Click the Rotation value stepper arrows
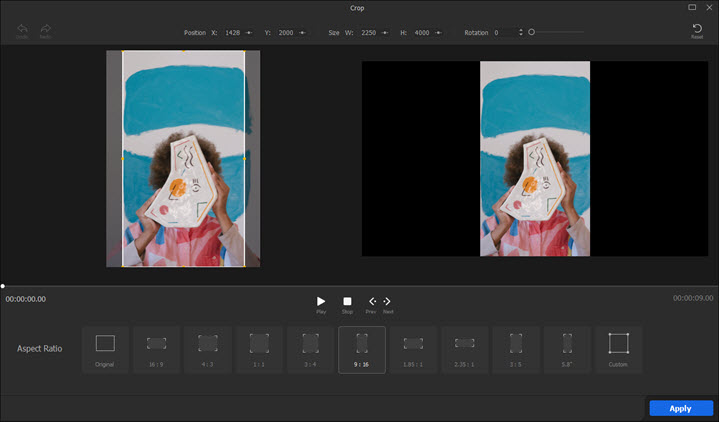Image resolution: width=720 pixels, height=422 pixels. 521,32
